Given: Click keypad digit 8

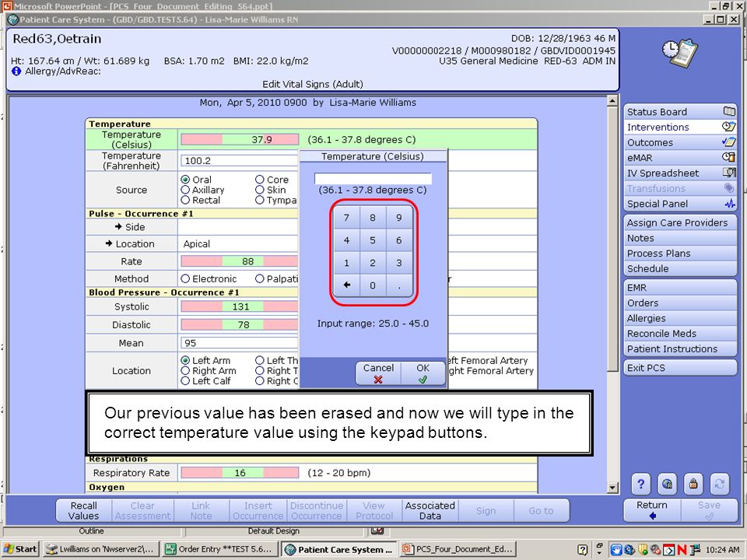Looking at the screenshot, I should point(373,218).
